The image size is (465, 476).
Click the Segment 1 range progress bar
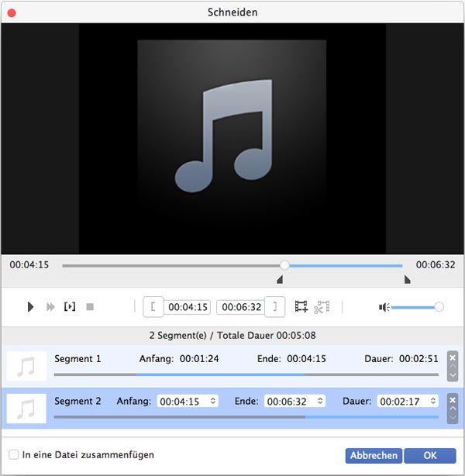pos(246,374)
